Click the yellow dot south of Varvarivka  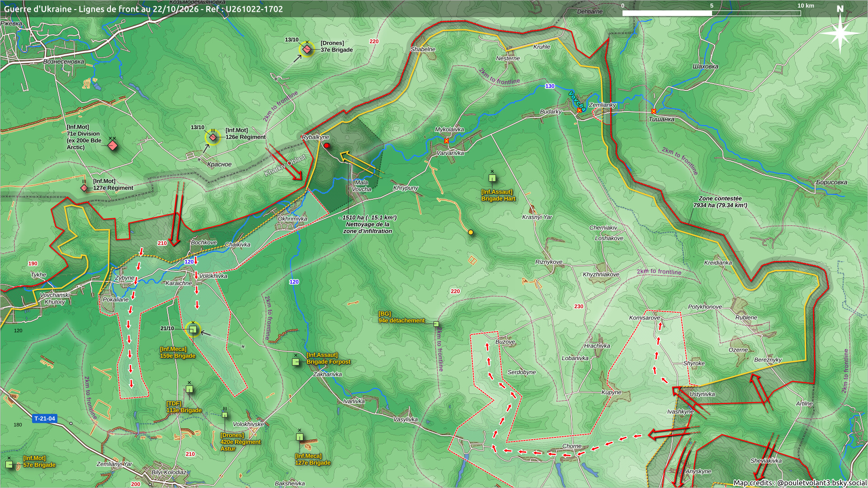(471, 232)
